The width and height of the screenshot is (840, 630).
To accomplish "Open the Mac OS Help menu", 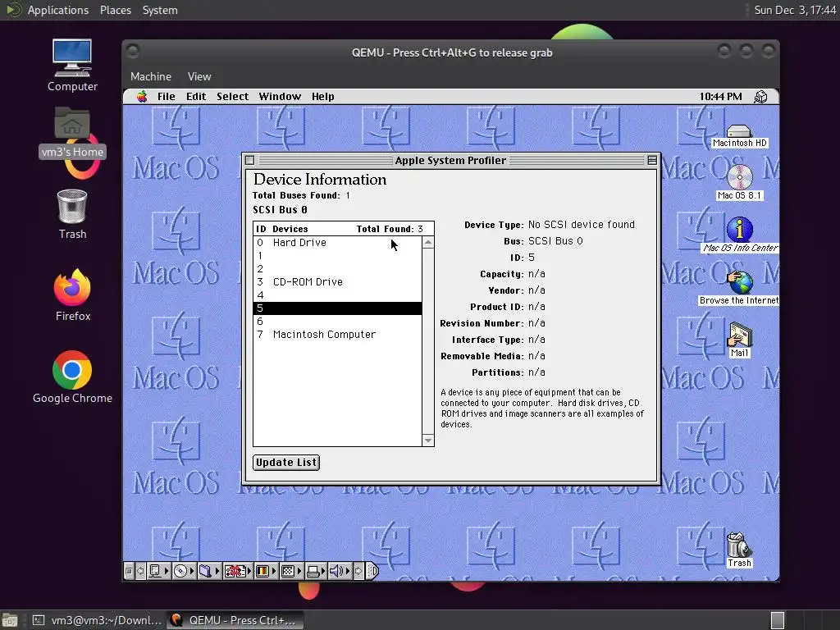I will click(323, 97).
